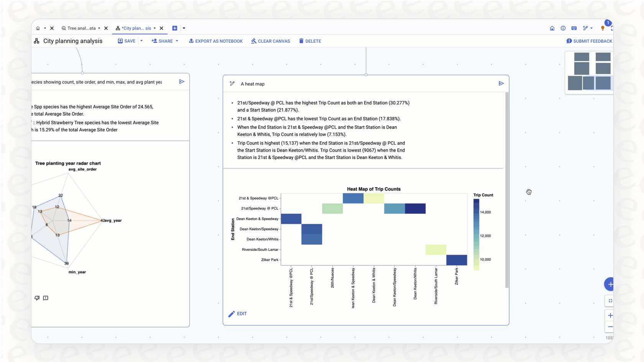Click the report issue icon under the radar chart

(x=46, y=298)
